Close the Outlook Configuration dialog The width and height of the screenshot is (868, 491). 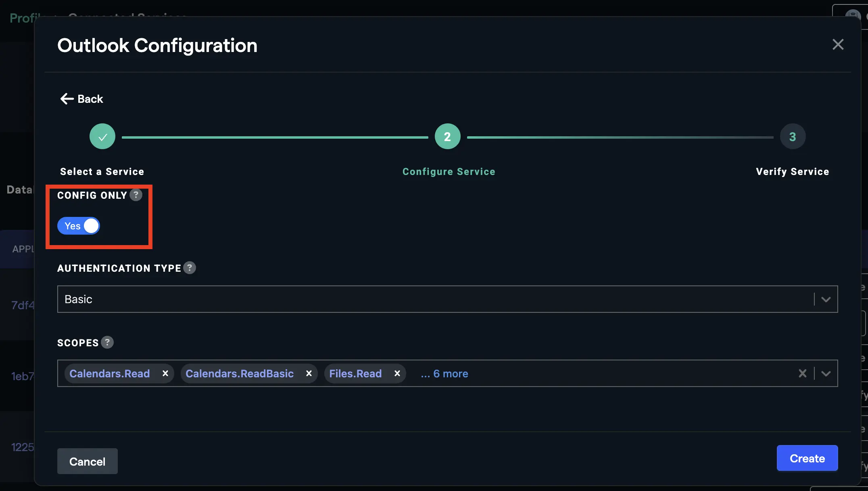[x=838, y=44]
